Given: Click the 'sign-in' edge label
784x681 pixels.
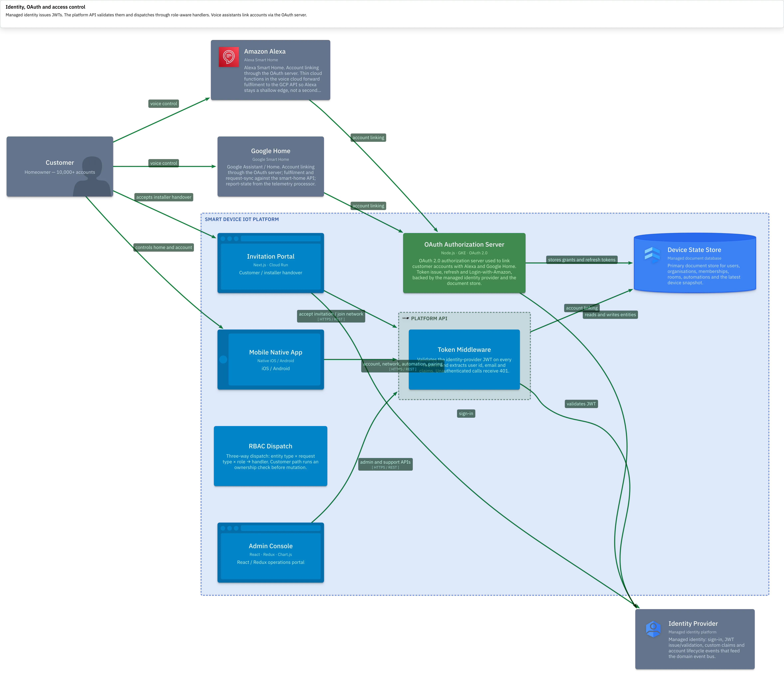Looking at the screenshot, I should (x=466, y=413).
